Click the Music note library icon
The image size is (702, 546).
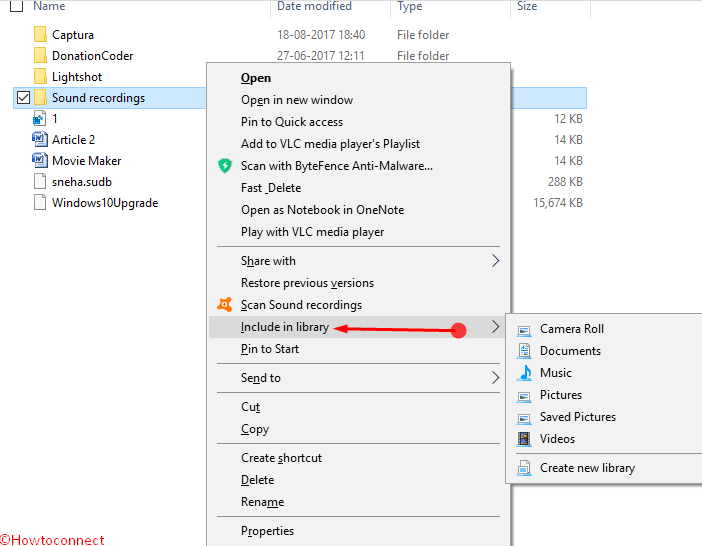pos(524,373)
